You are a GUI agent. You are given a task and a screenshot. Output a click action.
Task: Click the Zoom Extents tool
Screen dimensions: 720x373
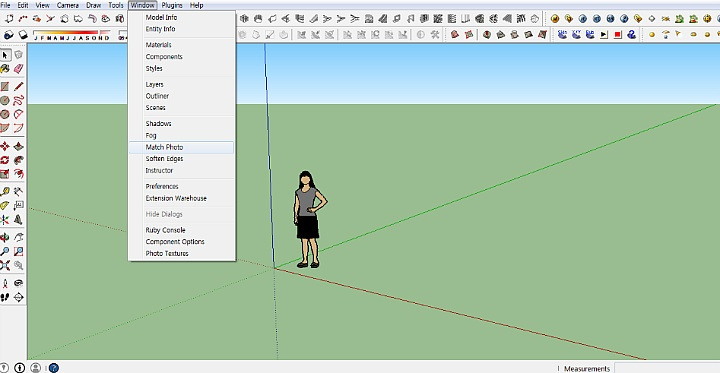(x=5, y=265)
